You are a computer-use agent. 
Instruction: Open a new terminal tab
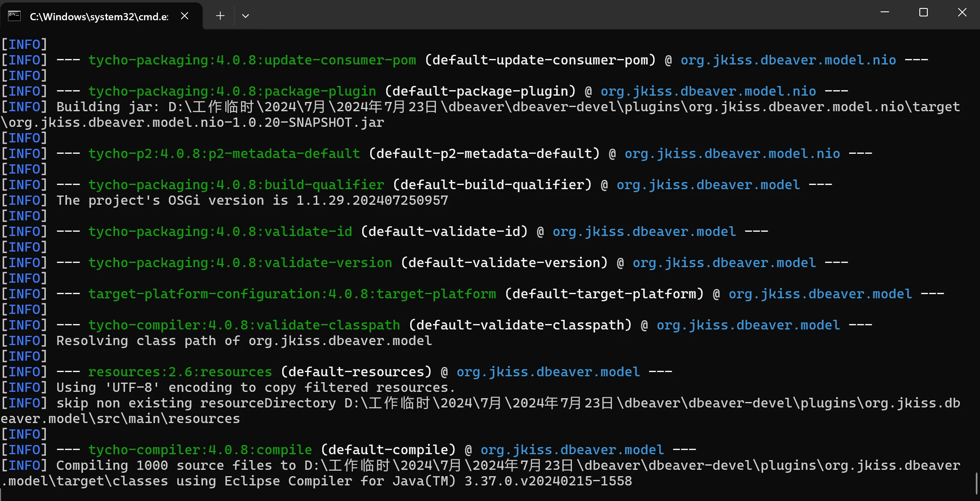(x=220, y=16)
